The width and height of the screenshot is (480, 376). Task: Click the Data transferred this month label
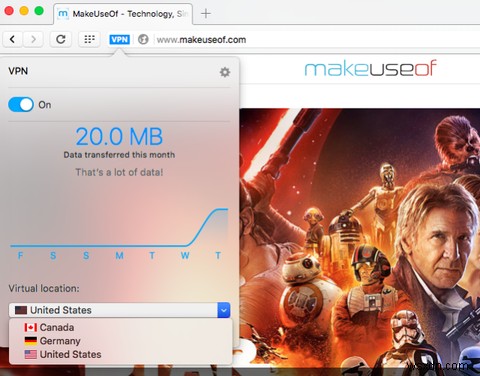coord(119,155)
